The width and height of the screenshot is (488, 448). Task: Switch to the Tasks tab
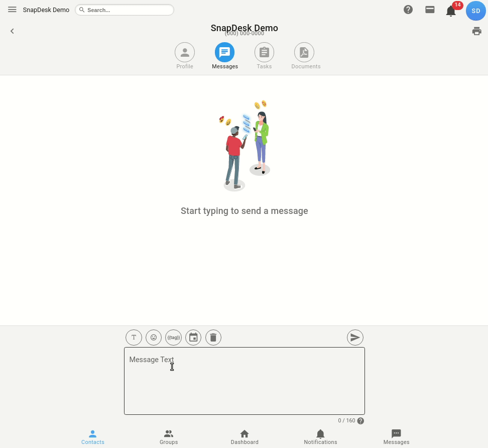[264, 56]
